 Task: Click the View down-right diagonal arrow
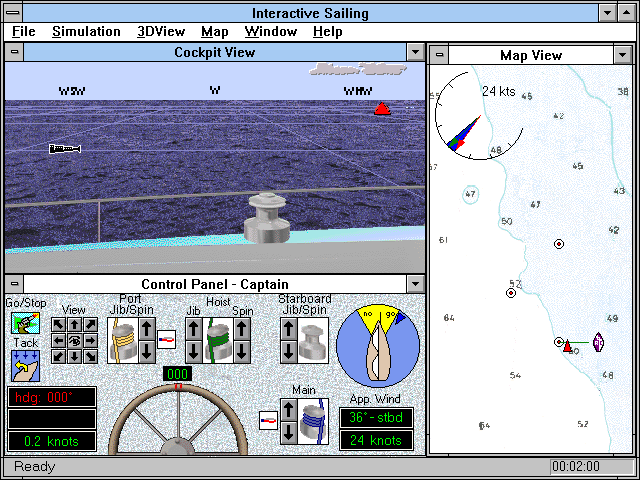tap(90, 356)
